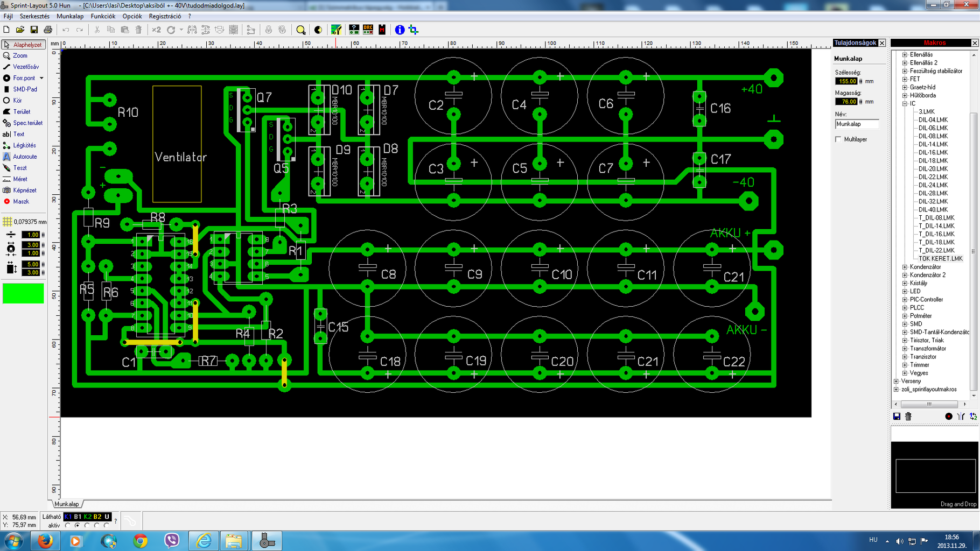Set K2 layer as active
The height and width of the screenshot is (551, 980).
87,525
